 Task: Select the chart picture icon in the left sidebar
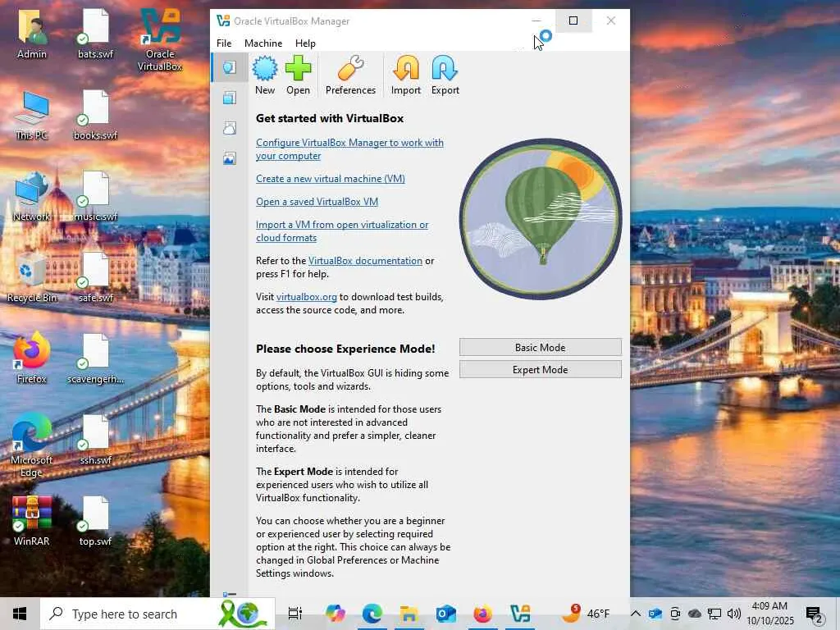click(x=230, y=158)
